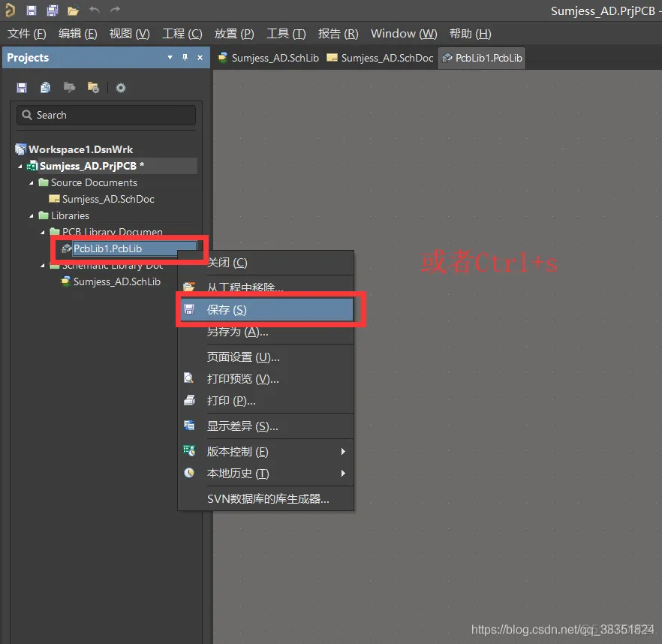Select the Libraries folder label
Viewport: 662px width, 644px height.
tap(70, 216)
